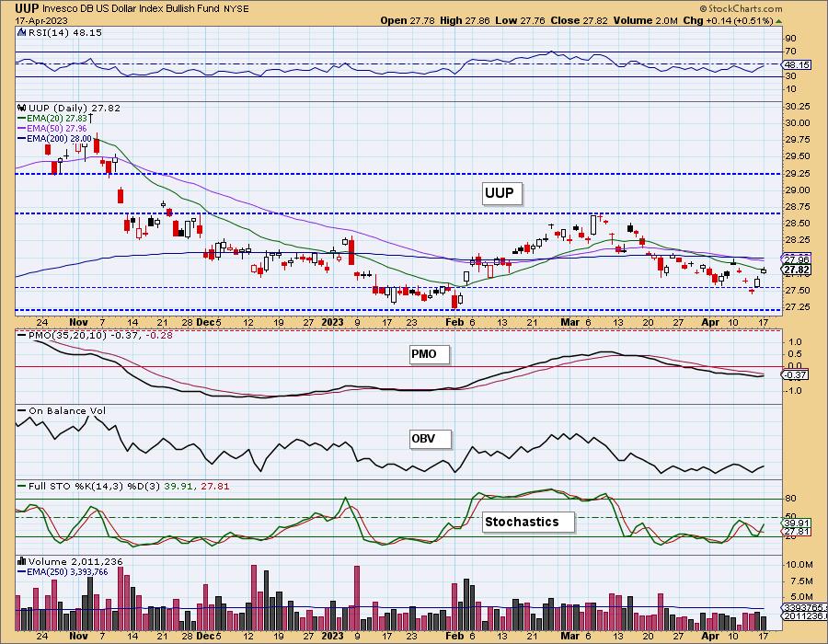Image resolution: width=828 pixels, height=644 pixels.
Task: Click the UUP annotation box on price chart
Action: [x=502, y=193]
